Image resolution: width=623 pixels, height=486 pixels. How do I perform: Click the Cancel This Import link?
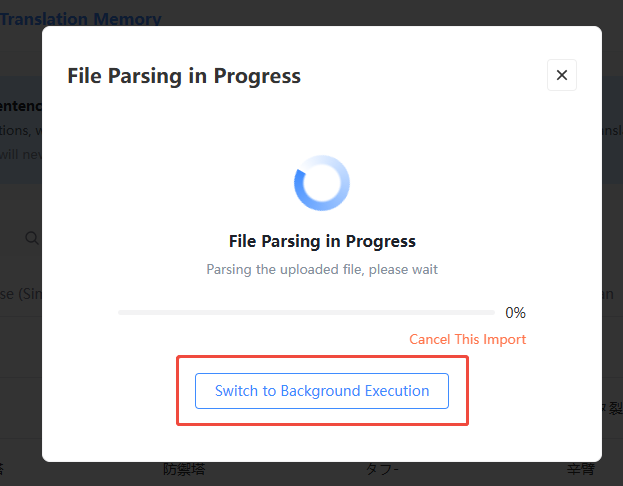(x=467, y=339)
